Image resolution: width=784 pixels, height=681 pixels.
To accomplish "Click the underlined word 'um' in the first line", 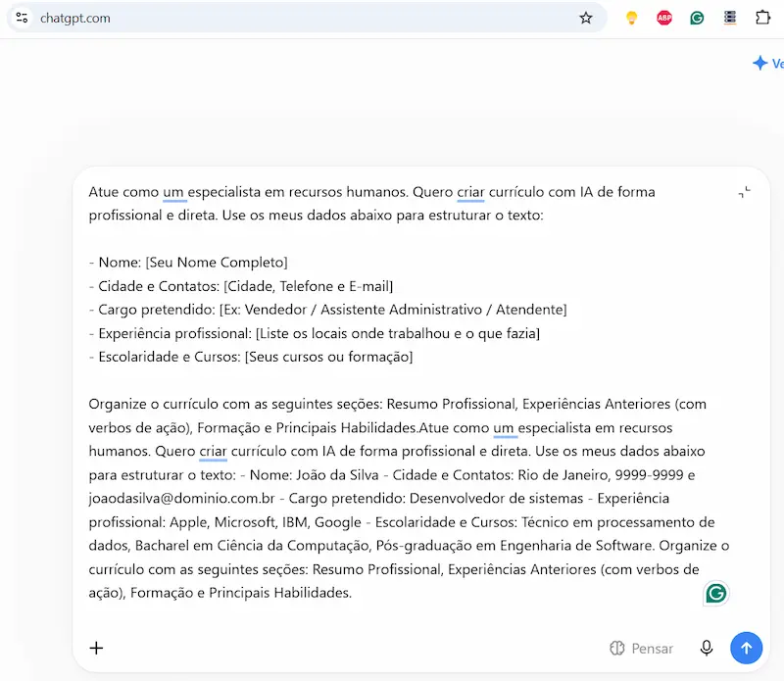I will point(173,192).
